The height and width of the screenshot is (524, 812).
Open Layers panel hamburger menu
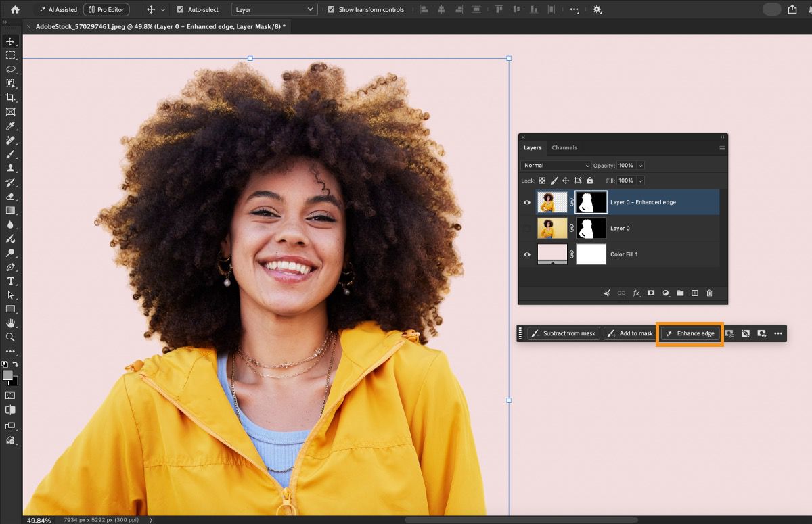[722, 147]
